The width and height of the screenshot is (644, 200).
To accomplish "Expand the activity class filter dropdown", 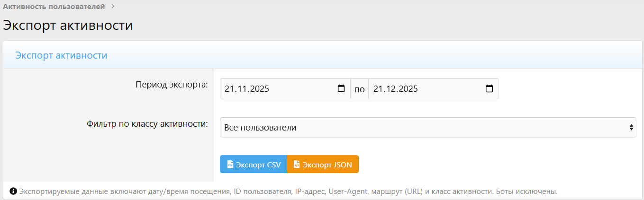I will 427,128.
